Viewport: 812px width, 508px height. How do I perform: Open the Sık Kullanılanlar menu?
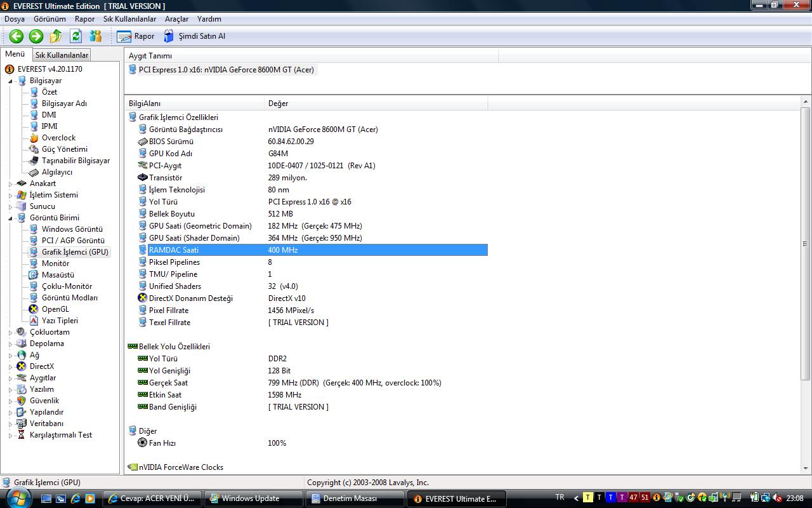click(x=129, y=19)
